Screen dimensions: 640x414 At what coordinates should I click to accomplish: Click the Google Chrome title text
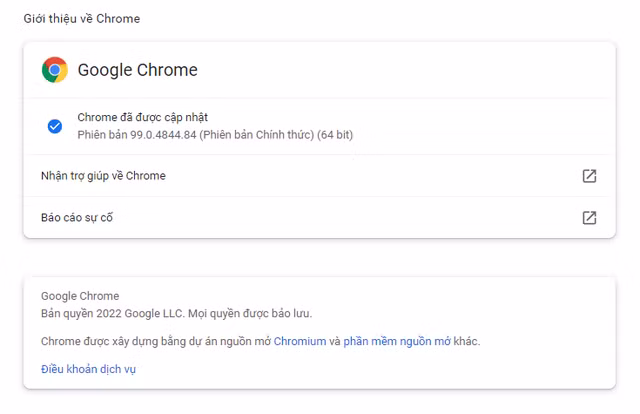pos(138,70)
